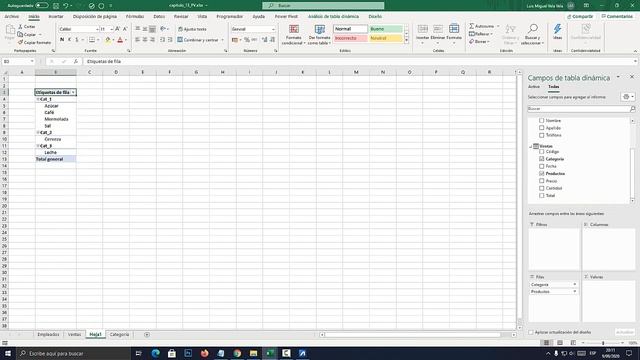Collapse the Ventas table in field list
Image resolution: width=640 pixels, height=360 pixels.
[x=531, y=146]
